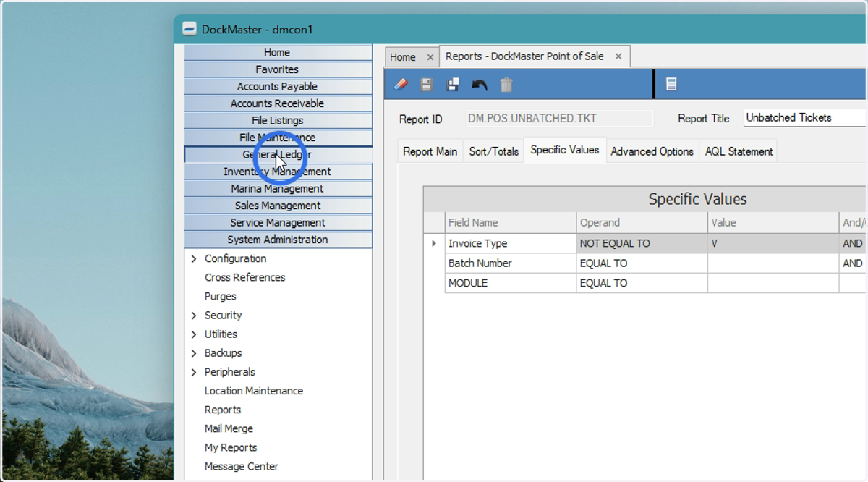The image size is (868, 482).
Task: Open the Accounts Receivable module
Action: [x=278, y=103]
